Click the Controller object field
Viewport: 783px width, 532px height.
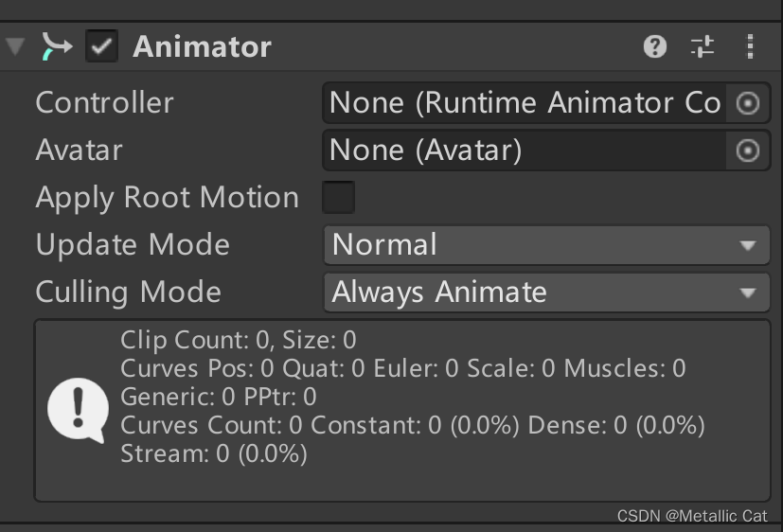click(x=524, y=103)
